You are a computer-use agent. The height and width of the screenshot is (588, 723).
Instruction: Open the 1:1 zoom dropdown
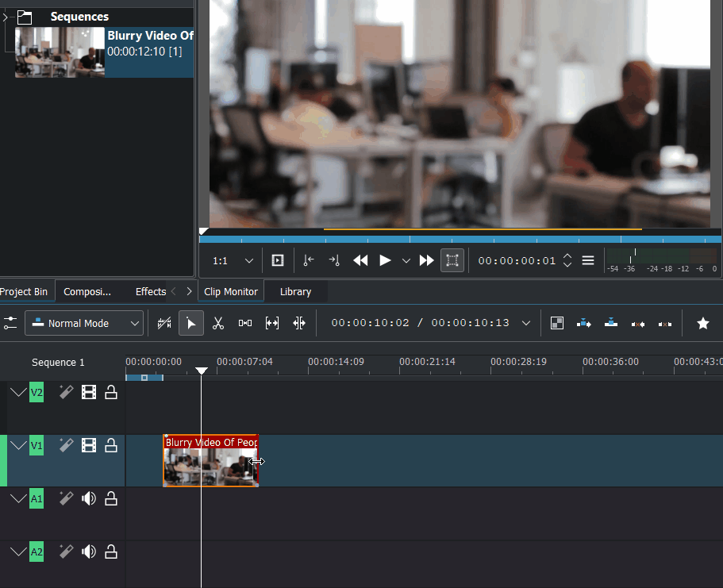click(x=233, y=261)
